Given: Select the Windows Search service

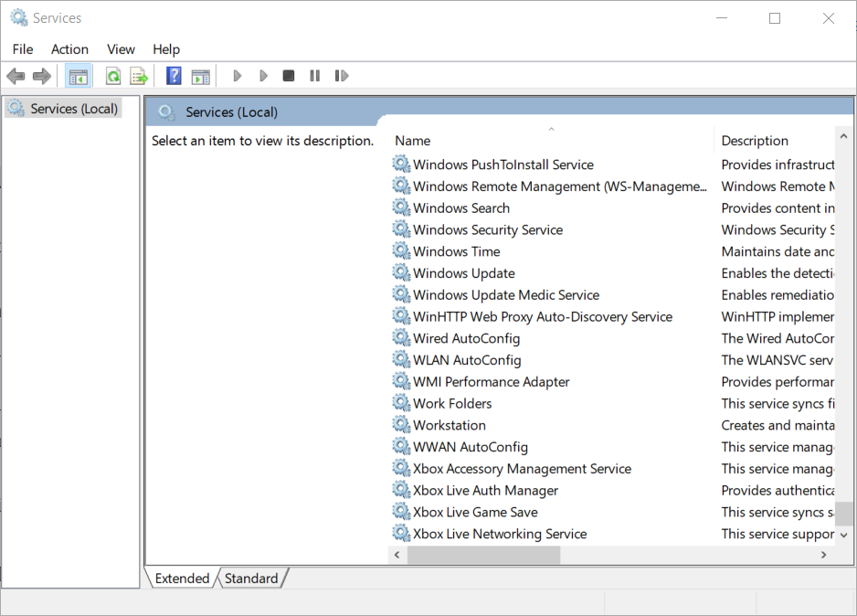Looking at the screenshot, I should [x=460, y=207].
